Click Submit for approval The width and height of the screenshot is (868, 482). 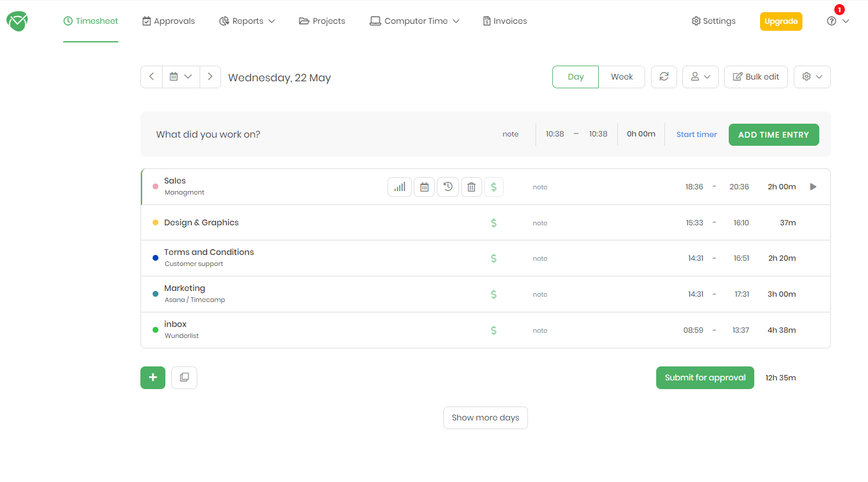point(705,377)
